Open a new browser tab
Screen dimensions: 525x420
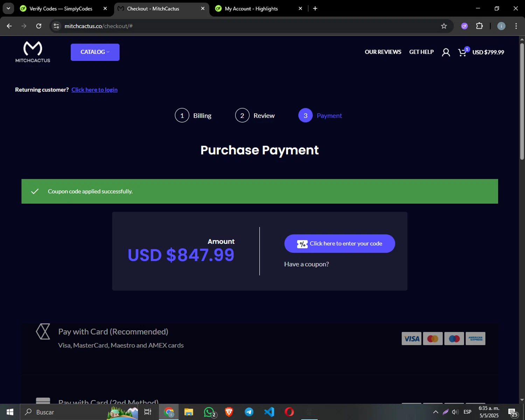315,8
